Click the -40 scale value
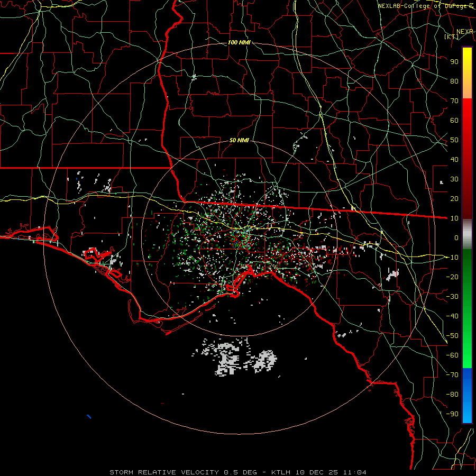 tap(452, 316)
